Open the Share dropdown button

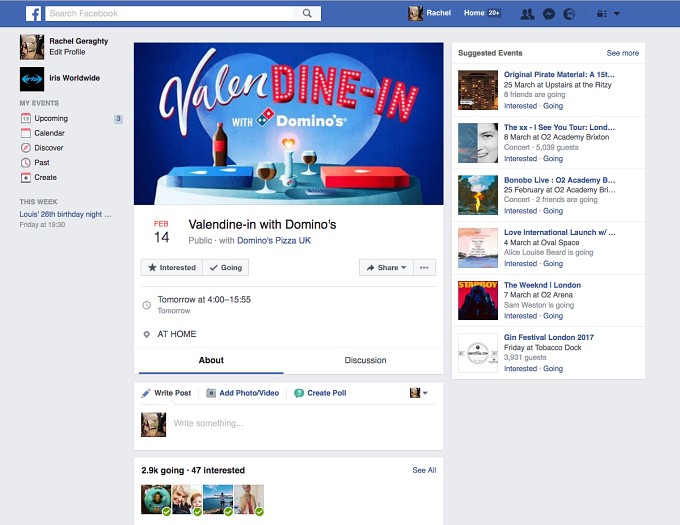coord(386,267)
